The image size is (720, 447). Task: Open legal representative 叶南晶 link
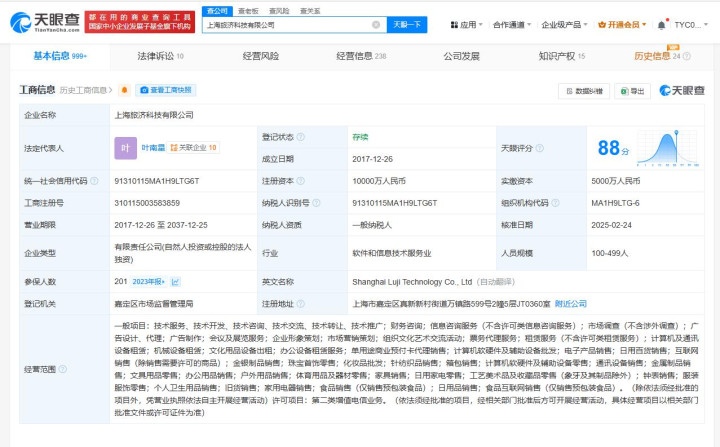tap(153, 147)
